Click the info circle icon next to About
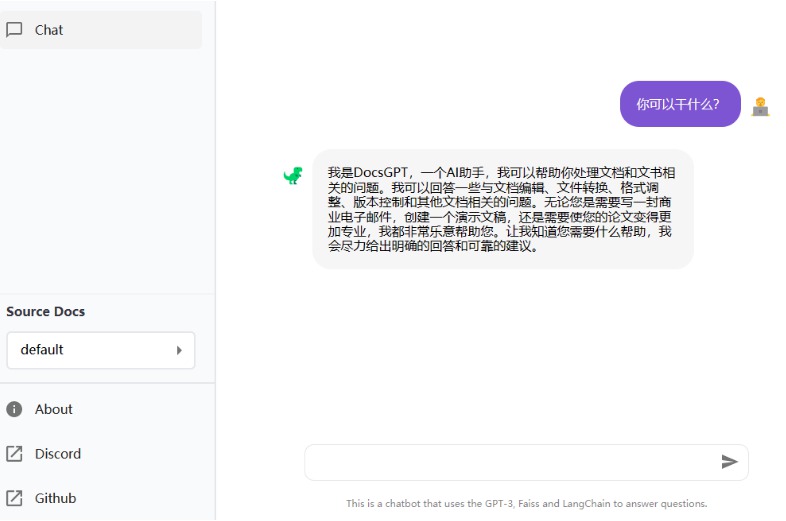786x521 pixels. (x=14, y=409)
